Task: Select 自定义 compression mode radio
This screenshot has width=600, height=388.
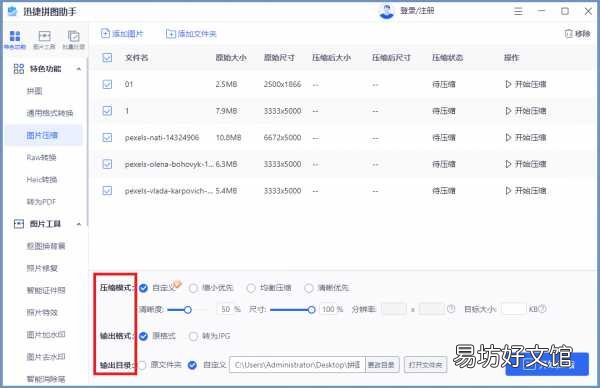Action: pyautogui.click(x=143, y=288)
